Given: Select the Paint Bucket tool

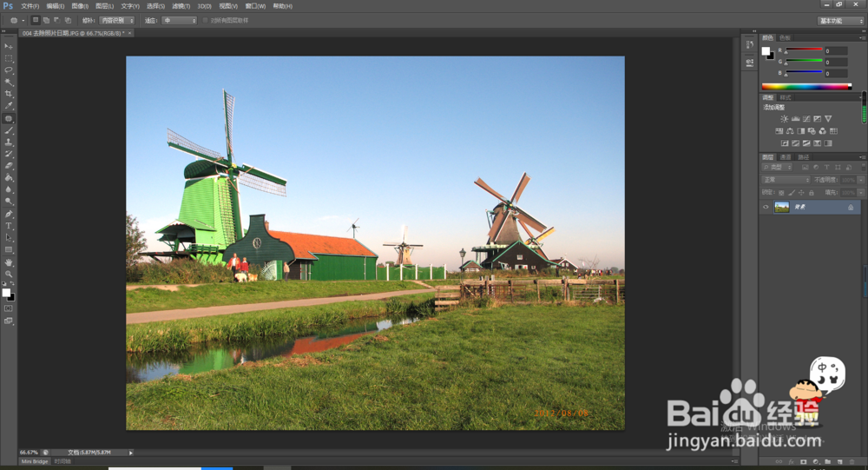Looking at the screenshot, I should pos(9,178).
